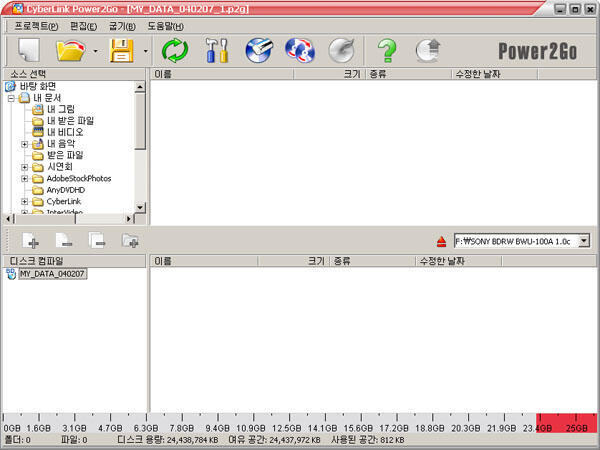
Task: Collapse the 내 문서 tree node
Action: click(x=11, y=98)
